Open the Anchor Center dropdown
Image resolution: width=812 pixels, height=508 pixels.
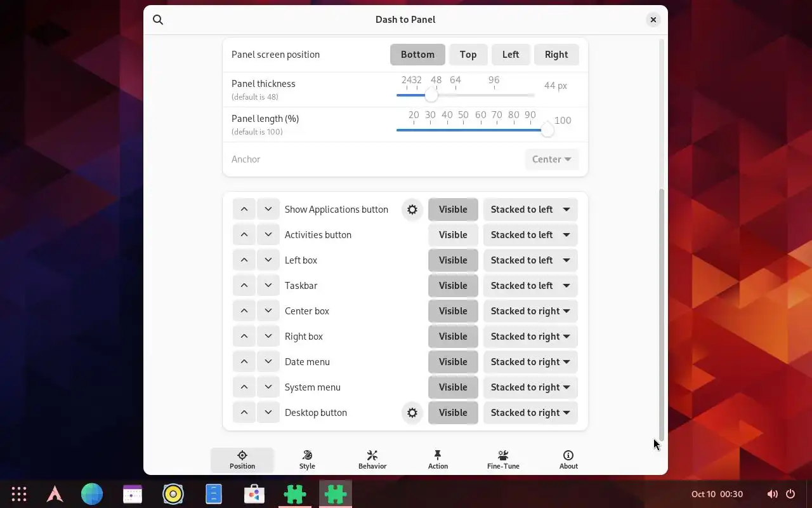point(552,159)
